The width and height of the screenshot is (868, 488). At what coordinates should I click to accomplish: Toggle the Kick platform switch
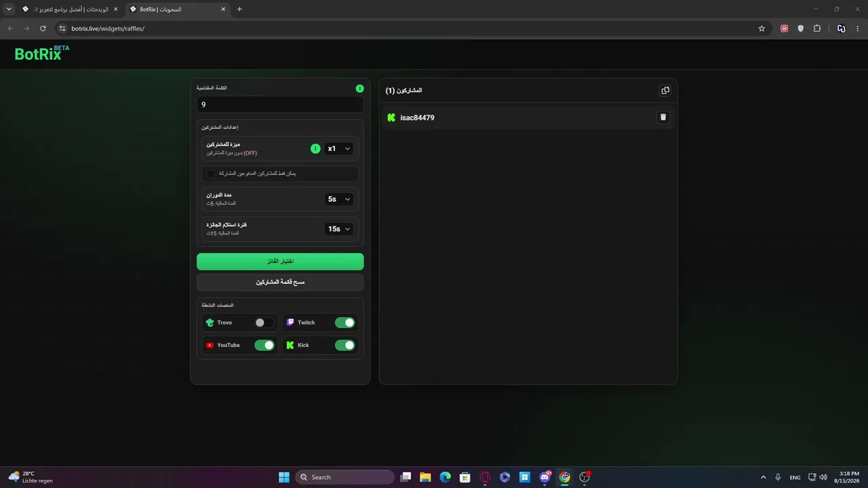(345, 345)
